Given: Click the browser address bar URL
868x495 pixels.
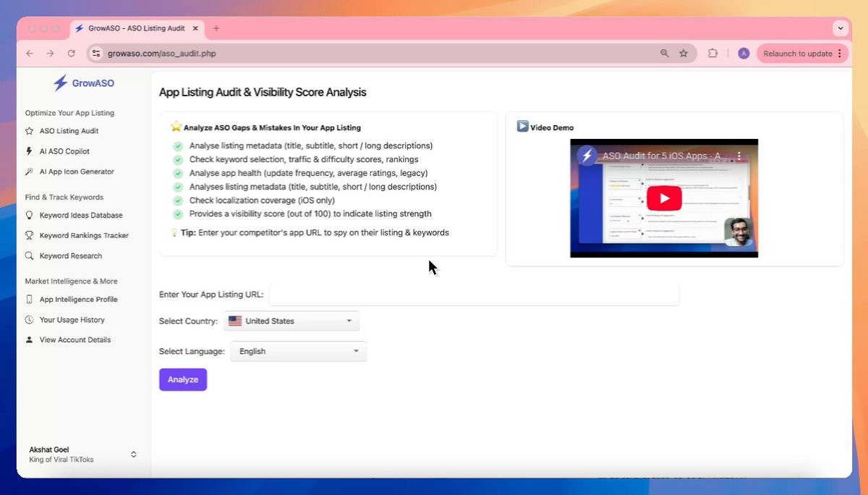Looking at the screenshot, I should pos(161,54).
